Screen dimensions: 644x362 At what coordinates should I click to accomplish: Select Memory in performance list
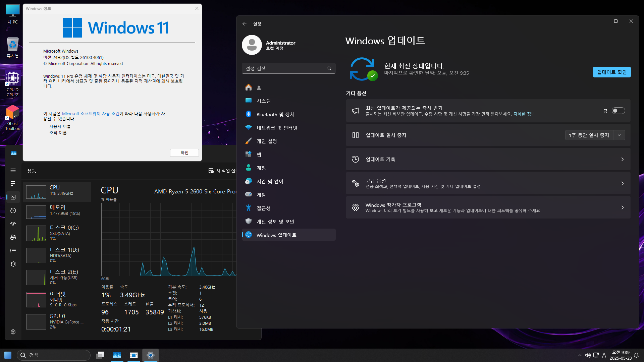click(57, 212)
